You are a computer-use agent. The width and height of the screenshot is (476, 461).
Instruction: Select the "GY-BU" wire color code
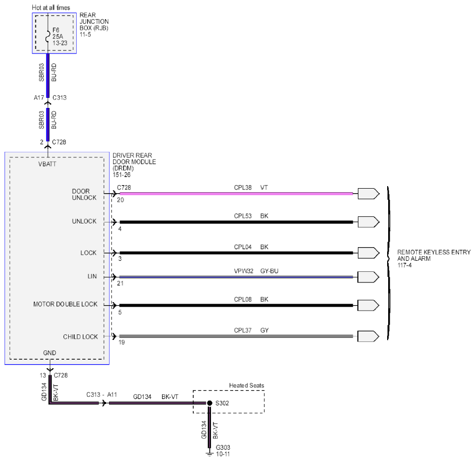click(269, 271)
